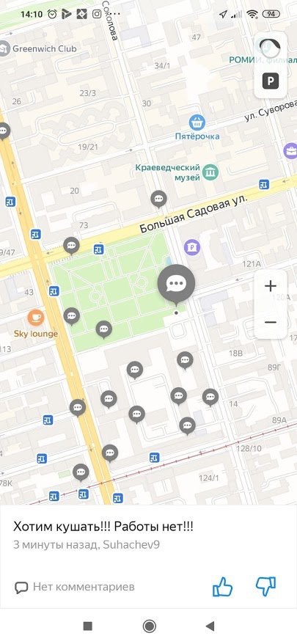Image resolution: width=297 pixels, height=644 pixels.
Task: Tap the thumbs down dislike icon
Action: 265,586
